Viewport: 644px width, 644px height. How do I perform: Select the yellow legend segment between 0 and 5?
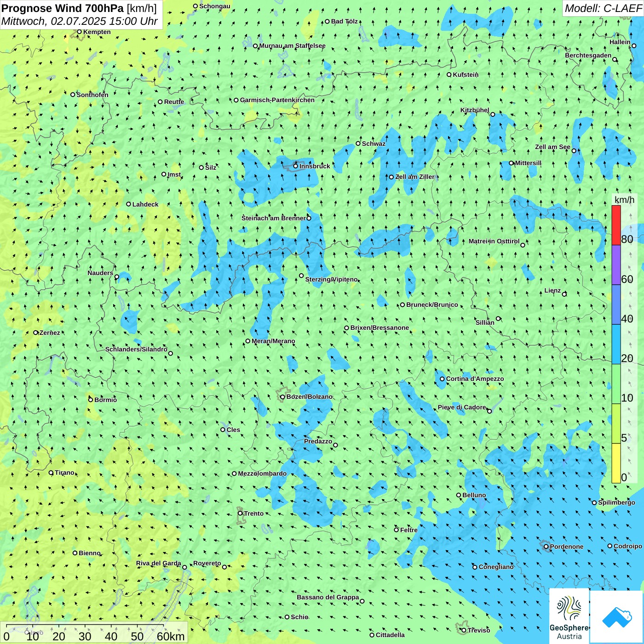click(616, 463)
